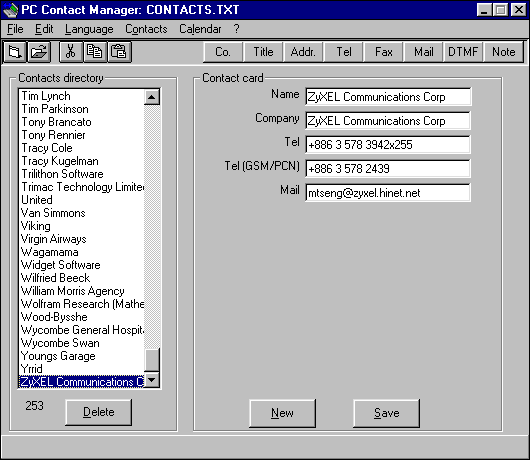Toggle the Note field button
Image resolution: width=530 pixels, height=460 pixels.
(504, 52)
